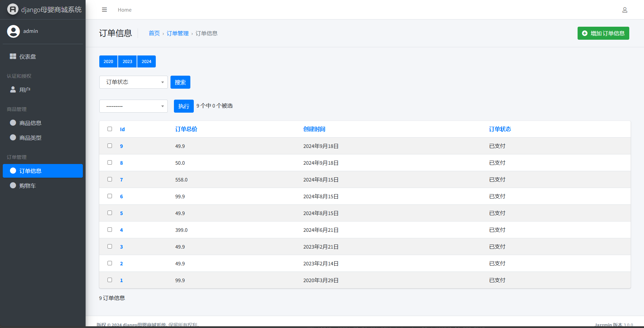Select the checkbox for order Id 1
This screenshot has height=328, width=644.
coord(110,280)
